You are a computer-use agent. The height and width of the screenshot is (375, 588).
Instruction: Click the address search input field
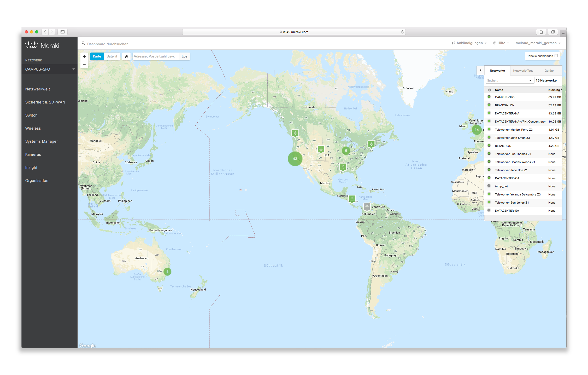(156, 56)
